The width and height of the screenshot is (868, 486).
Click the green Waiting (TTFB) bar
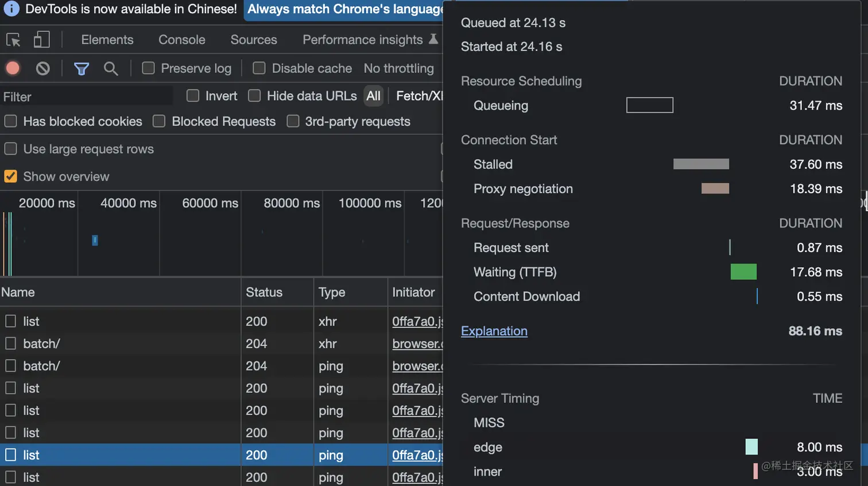coord(743,272)
